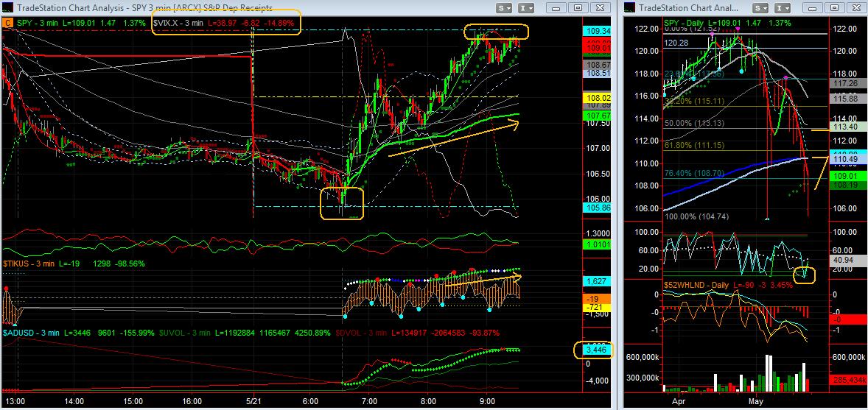Maximize the SPY 3 min chart window
The height and width of the screenshot is (410, 868).
[x=578, y=8]
